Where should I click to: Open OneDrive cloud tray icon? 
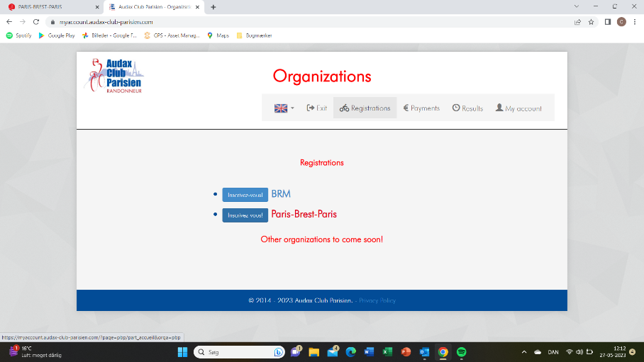point(538,352)
